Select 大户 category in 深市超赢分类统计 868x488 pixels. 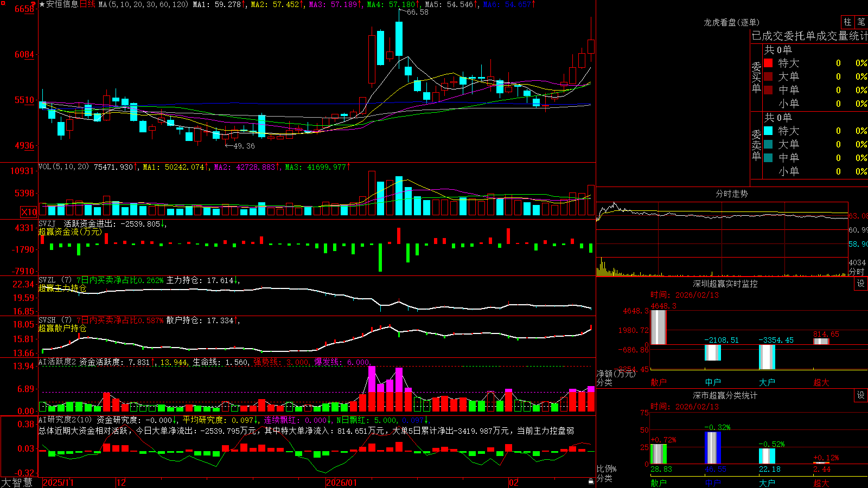click(x=767, y=483)
